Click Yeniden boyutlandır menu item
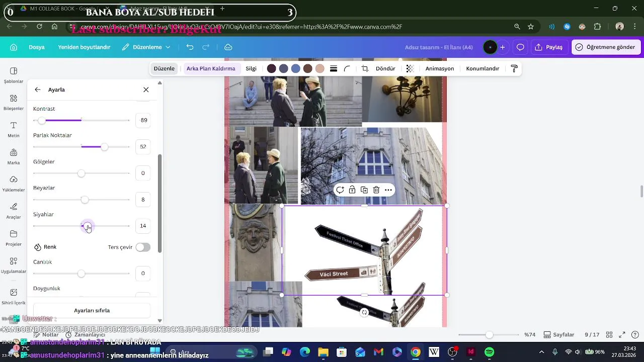644x362 pixels. pos(84,47)
